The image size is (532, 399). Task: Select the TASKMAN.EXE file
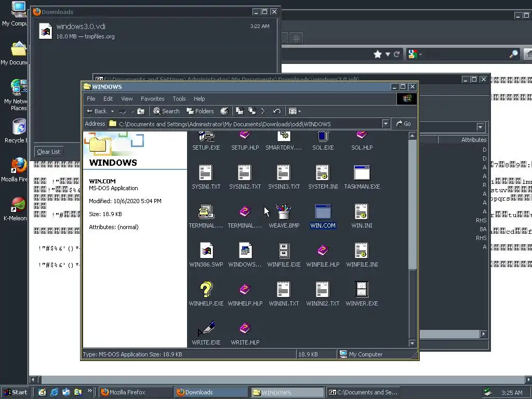point(362,177)
